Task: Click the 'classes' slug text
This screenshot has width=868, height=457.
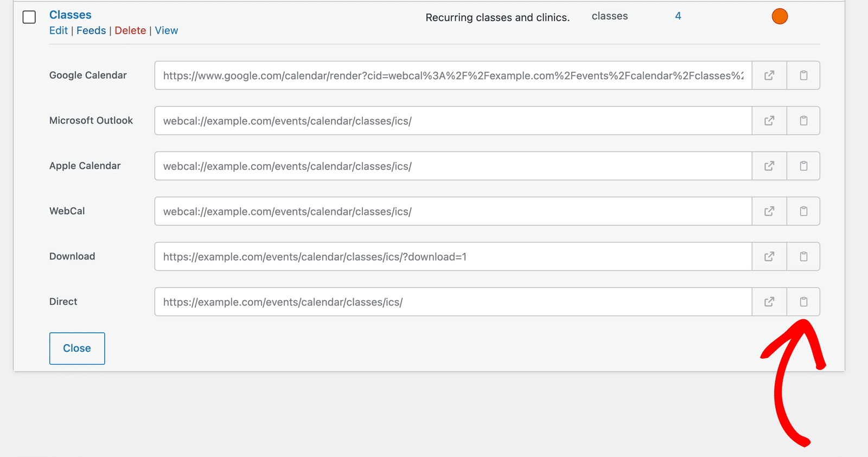Action: tap(610, 16)
